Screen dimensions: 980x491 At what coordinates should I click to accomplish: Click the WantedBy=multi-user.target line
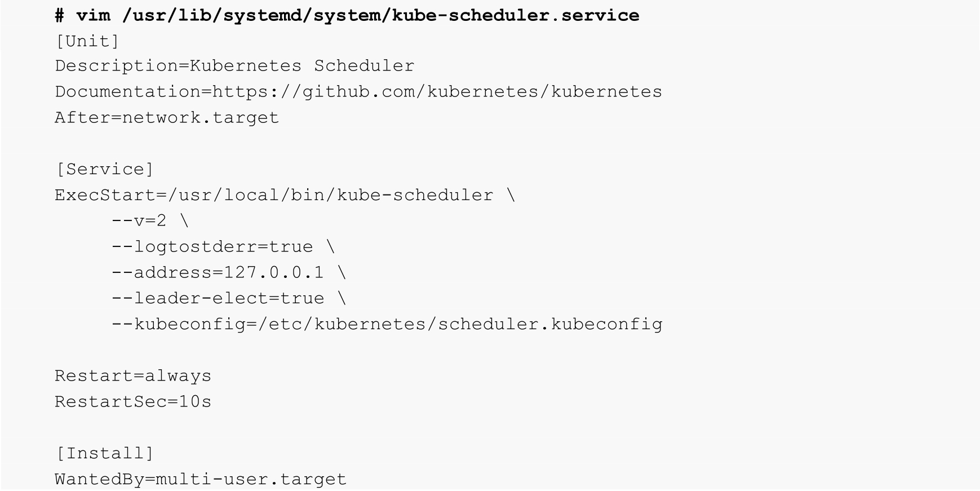click(x=201, y=479)
